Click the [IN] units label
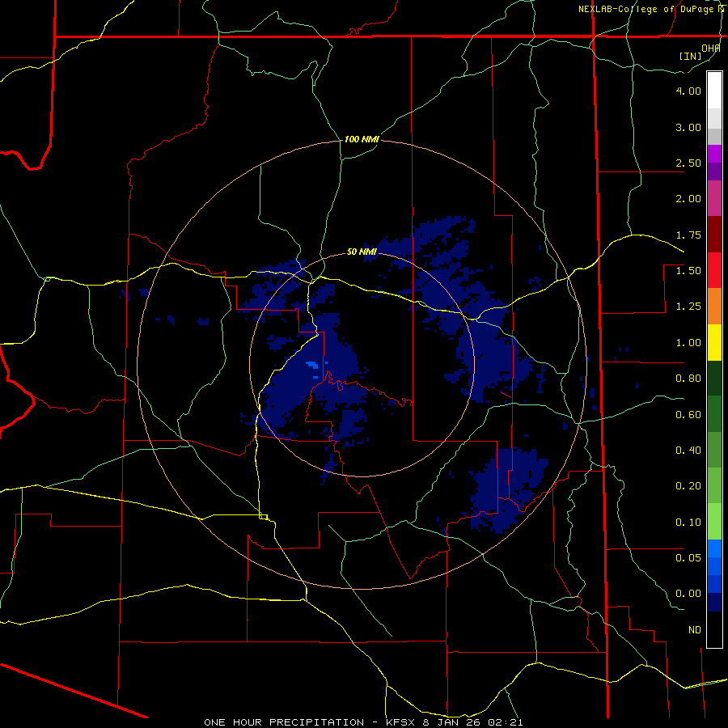 691,56
